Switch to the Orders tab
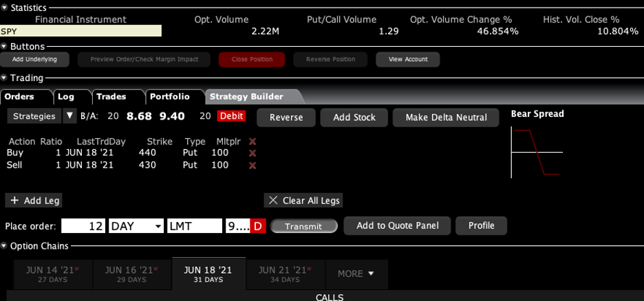The width and height of the screenshot is (644, 301). tap(25, 97)
